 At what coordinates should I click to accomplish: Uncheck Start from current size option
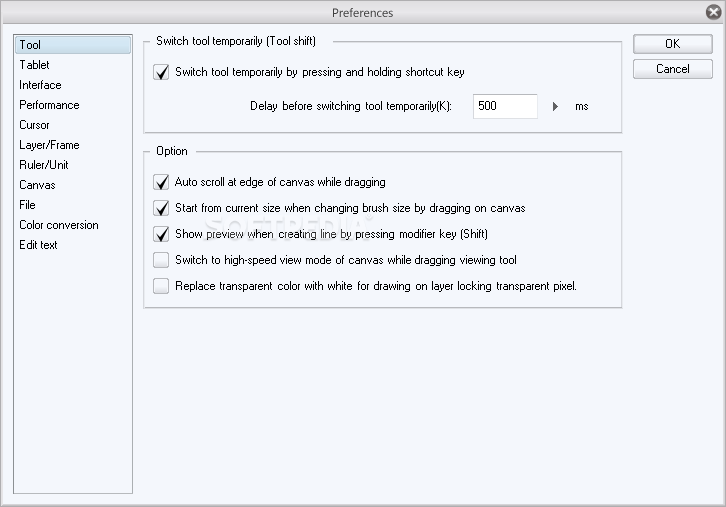pos(161,208)
